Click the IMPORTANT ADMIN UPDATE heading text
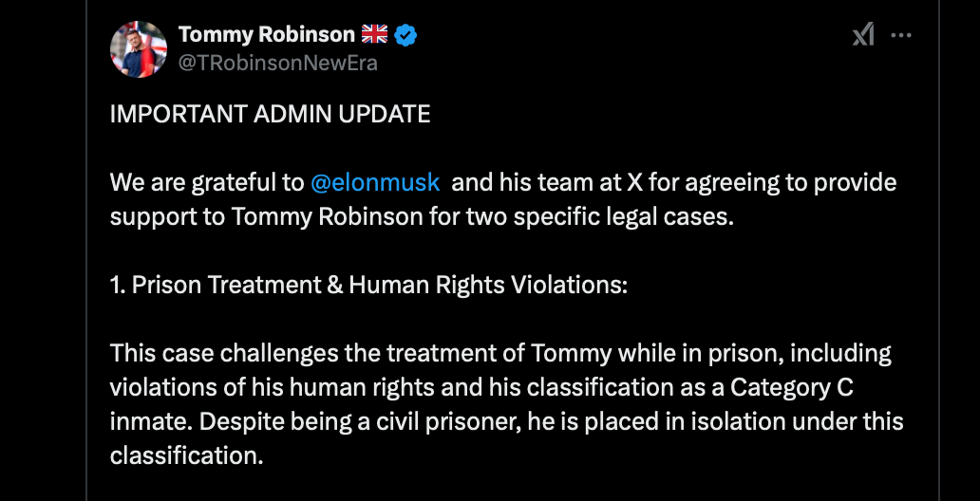This screenshot has width=980, height=501. click(x=270, y=115)
